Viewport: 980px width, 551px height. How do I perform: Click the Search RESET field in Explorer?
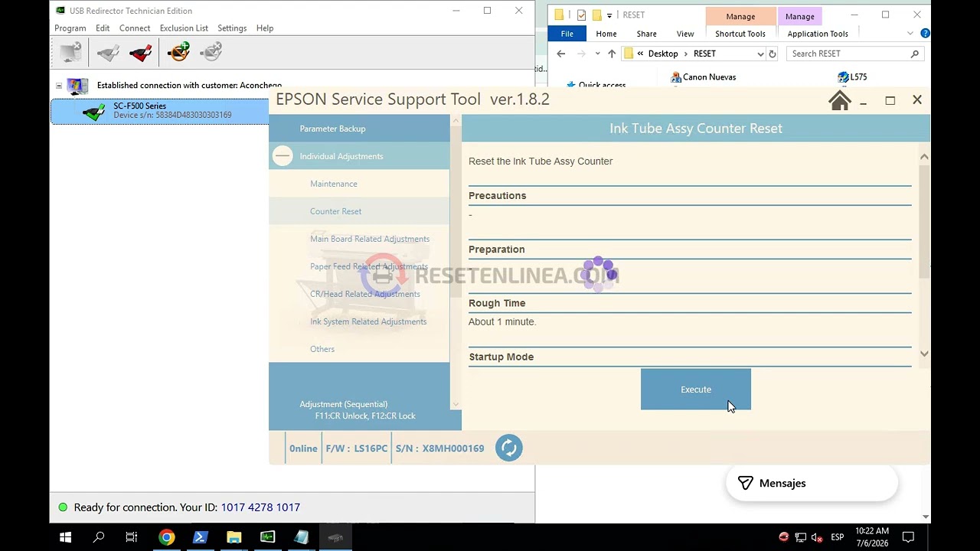(x=855, y=54)
